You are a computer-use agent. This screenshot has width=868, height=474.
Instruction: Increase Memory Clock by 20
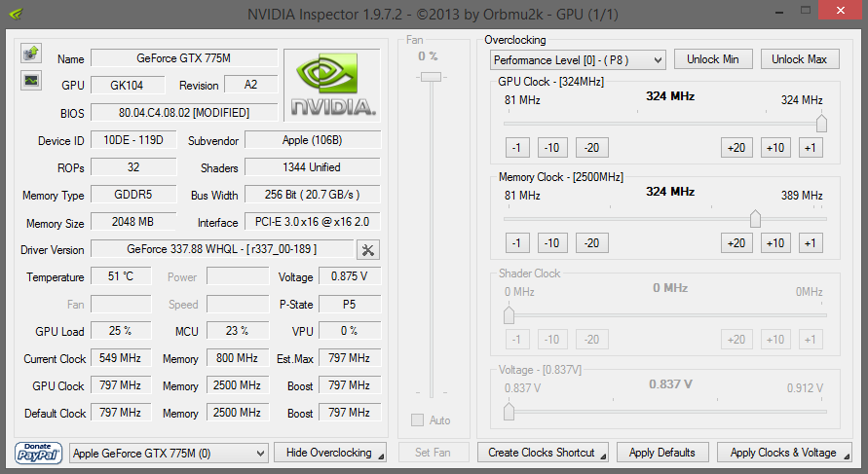click(736, 242)
